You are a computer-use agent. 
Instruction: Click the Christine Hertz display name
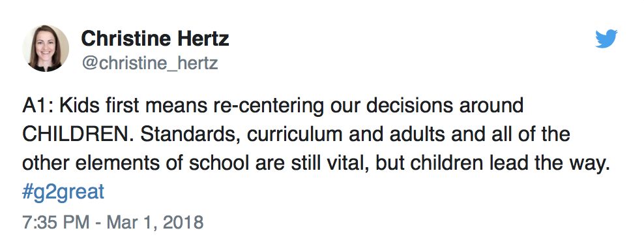(x=155, y=39)
